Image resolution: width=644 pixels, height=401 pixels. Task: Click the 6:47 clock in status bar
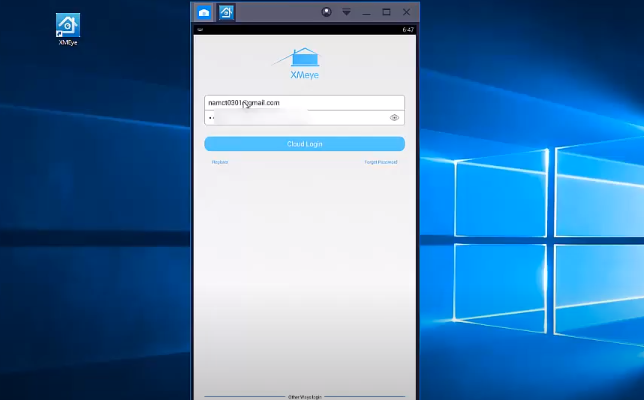(x=408, y=30)
